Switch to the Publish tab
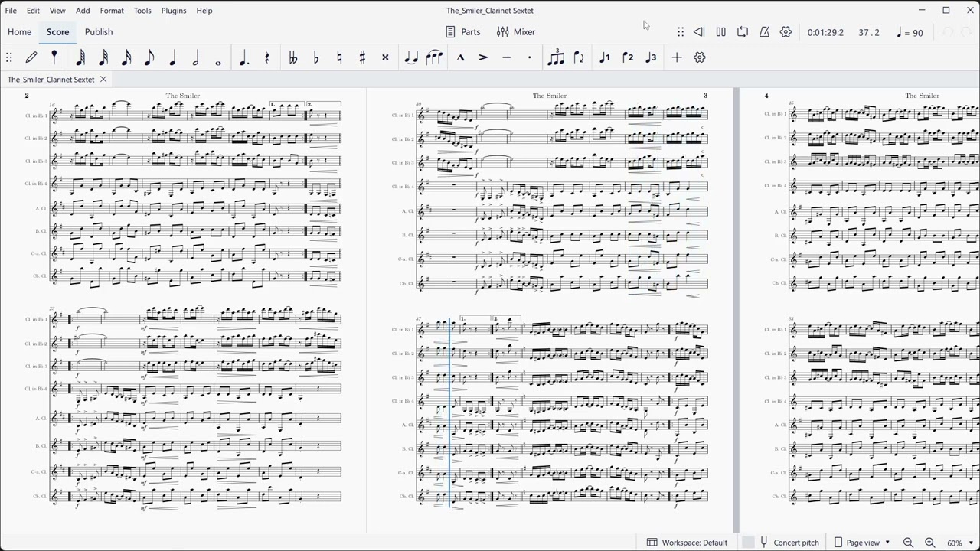980x551 pixels. click(99, 32)
